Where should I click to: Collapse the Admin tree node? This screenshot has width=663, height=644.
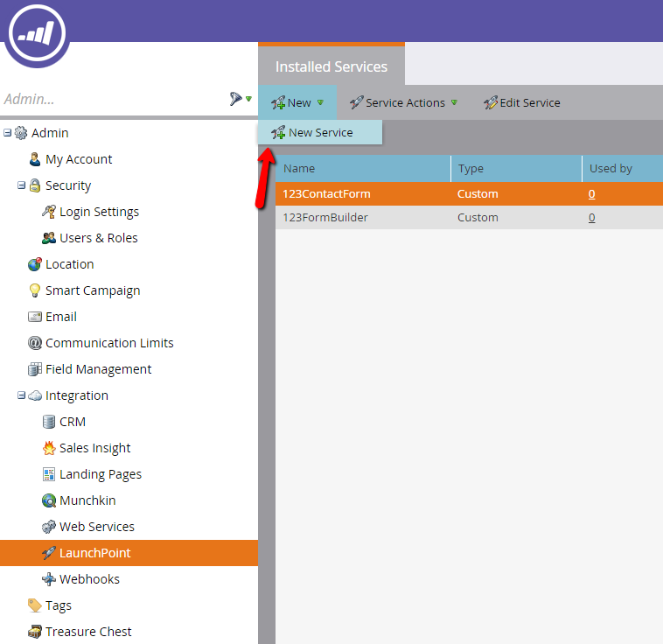pyautogui.click(x=7, y=133)
